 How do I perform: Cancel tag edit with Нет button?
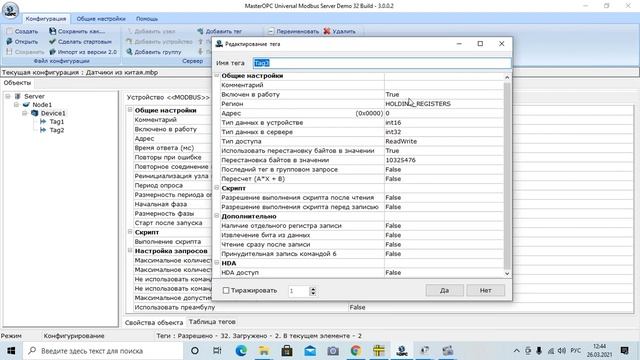[486, 291]
